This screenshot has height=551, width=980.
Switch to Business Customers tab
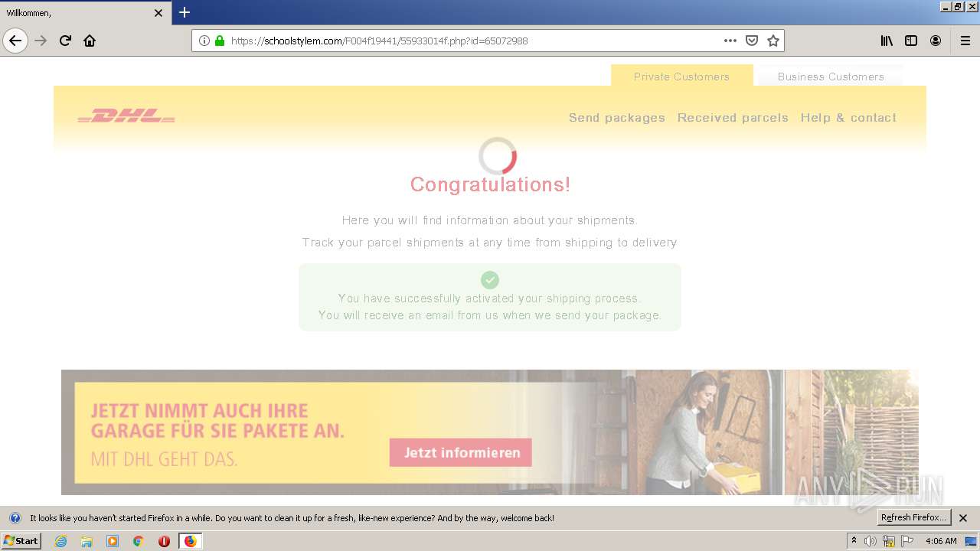tap(831, 77)
